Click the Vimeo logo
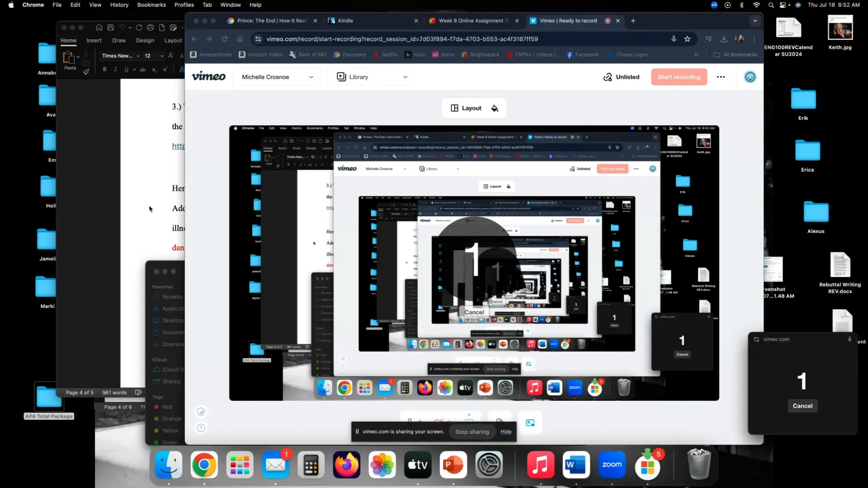The width and height of the screenshot is (868, 488). pos(208,76)
